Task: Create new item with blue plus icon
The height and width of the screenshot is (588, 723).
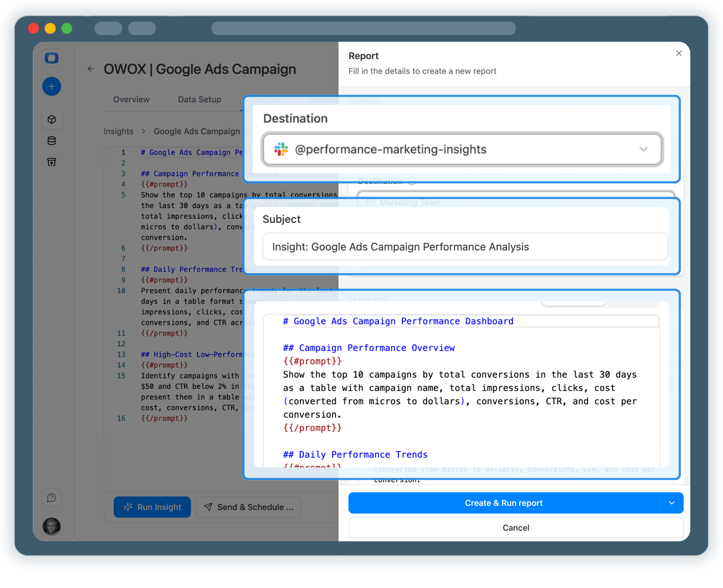Action: pos(52,86)
